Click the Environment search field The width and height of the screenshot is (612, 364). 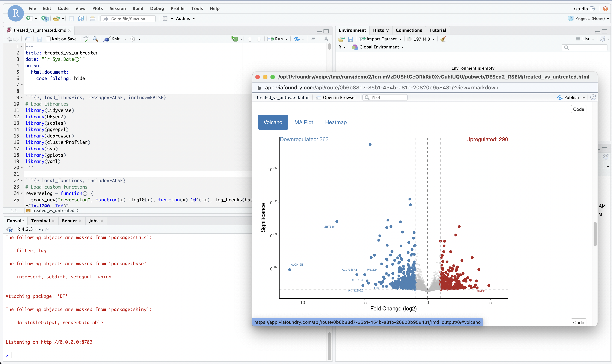pyautogui.click(x=585, y=48)
